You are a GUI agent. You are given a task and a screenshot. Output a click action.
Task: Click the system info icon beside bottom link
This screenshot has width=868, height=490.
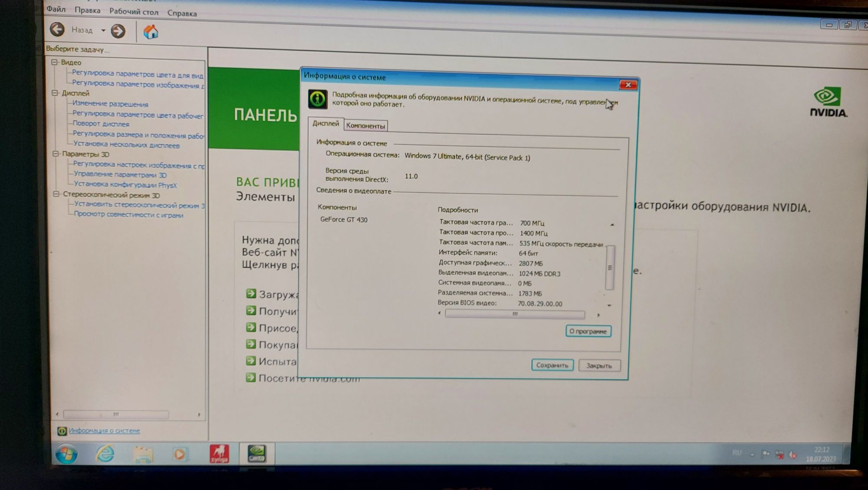tap(62, 430)
